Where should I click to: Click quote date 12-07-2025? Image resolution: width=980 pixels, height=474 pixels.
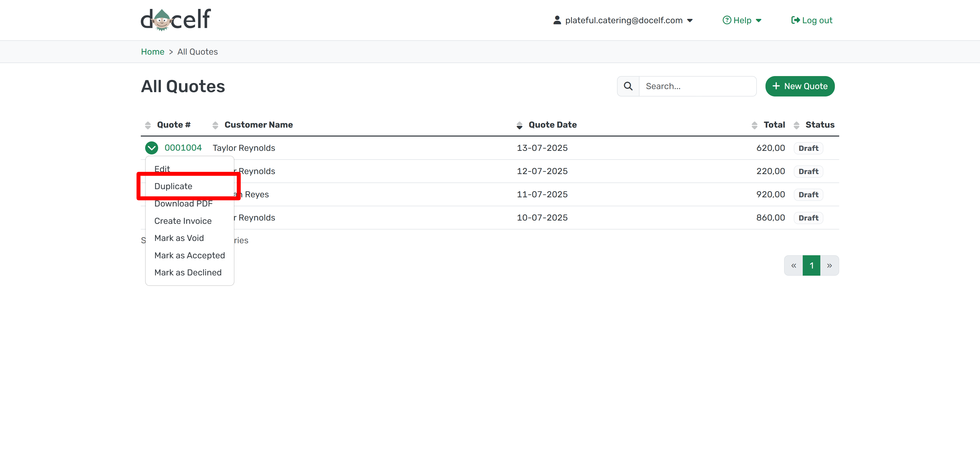[542, 171]
